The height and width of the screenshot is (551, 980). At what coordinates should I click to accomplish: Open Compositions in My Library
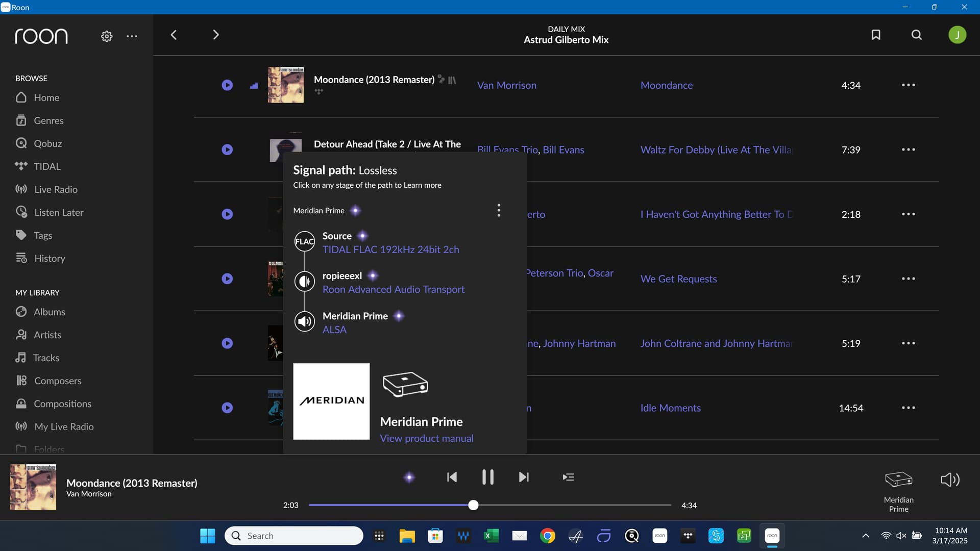click(54, 404)
